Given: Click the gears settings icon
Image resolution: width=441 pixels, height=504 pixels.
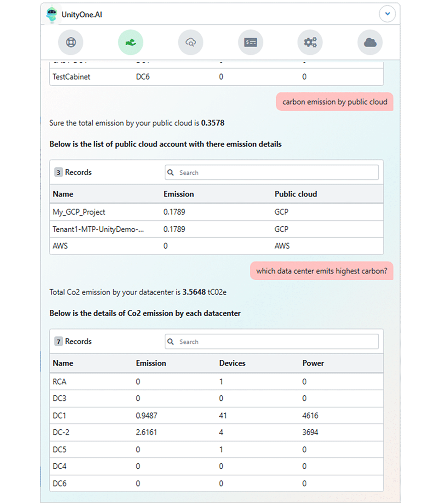Looking at the screenshot, I should 310,42.
